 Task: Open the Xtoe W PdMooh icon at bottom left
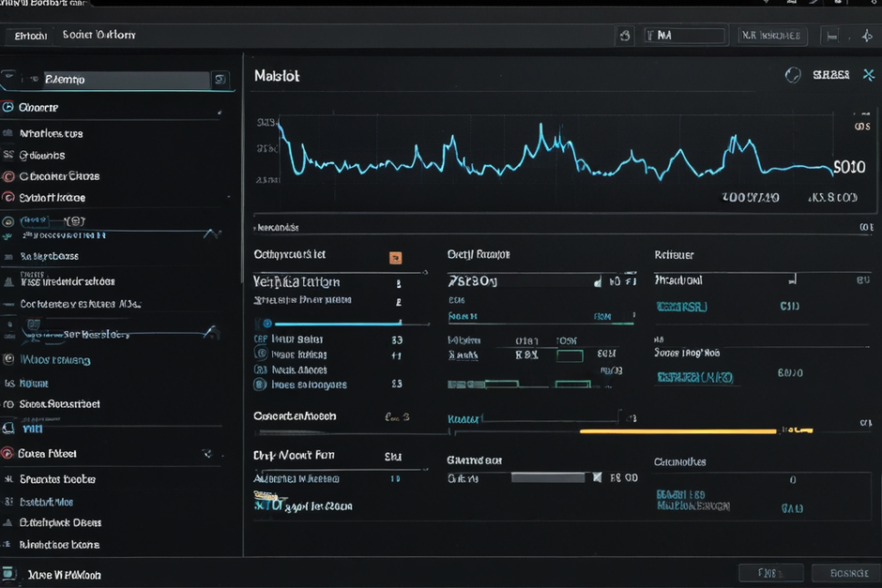8,573
